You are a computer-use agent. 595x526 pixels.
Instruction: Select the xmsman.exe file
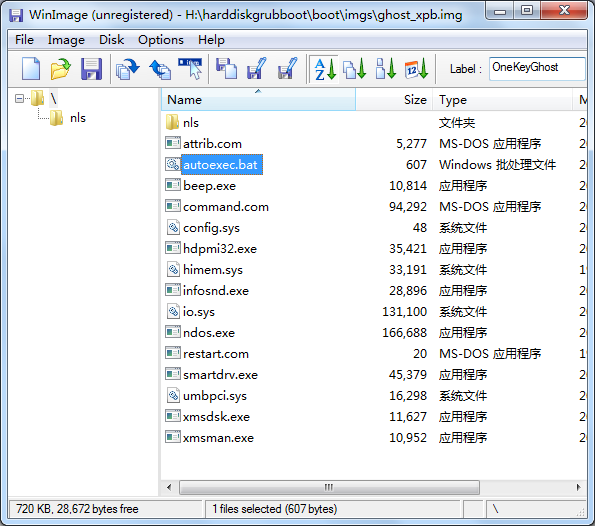[218, 438]
